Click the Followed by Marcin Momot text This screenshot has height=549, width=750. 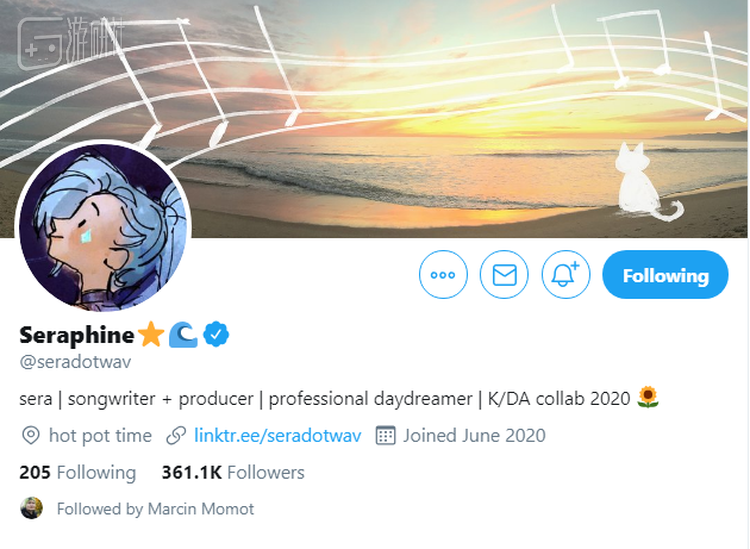[155, 509]
